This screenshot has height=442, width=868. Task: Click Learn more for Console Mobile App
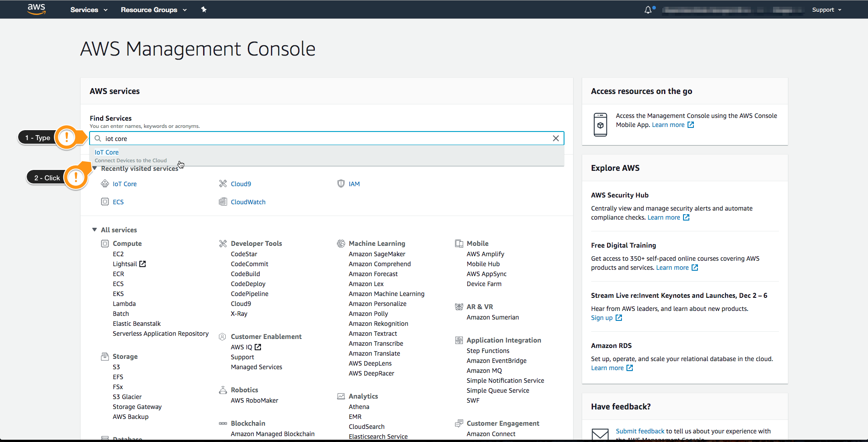tap(673, 125)
